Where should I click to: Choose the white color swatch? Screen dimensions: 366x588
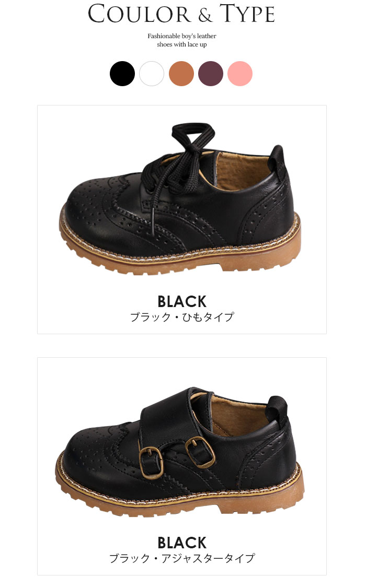(x=152, y=74)
